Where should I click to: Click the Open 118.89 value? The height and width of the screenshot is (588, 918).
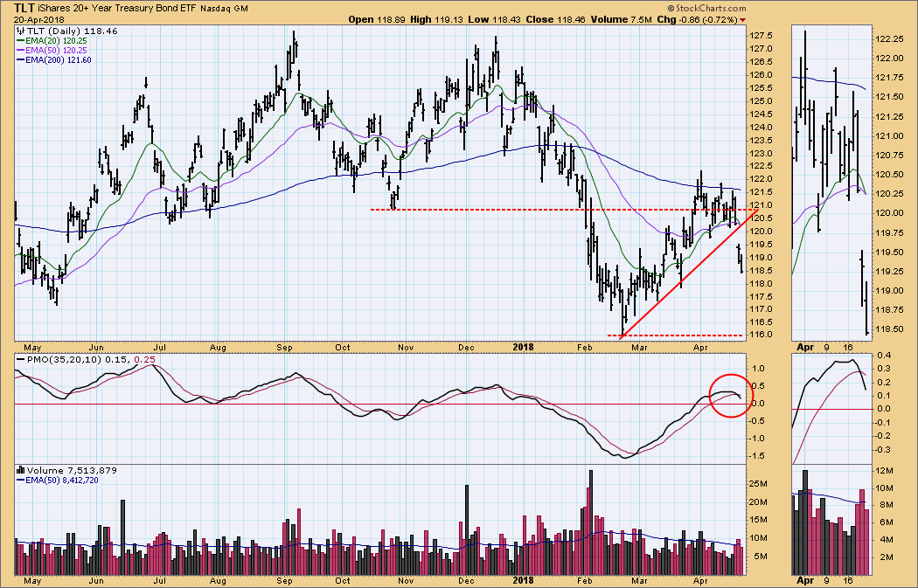375,19
